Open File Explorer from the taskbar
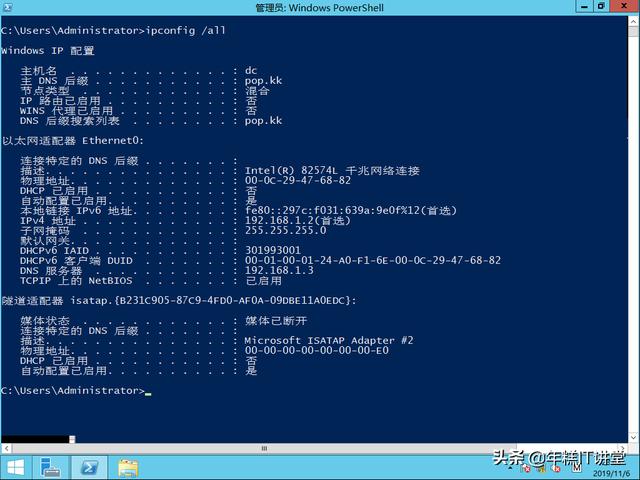 128,468
